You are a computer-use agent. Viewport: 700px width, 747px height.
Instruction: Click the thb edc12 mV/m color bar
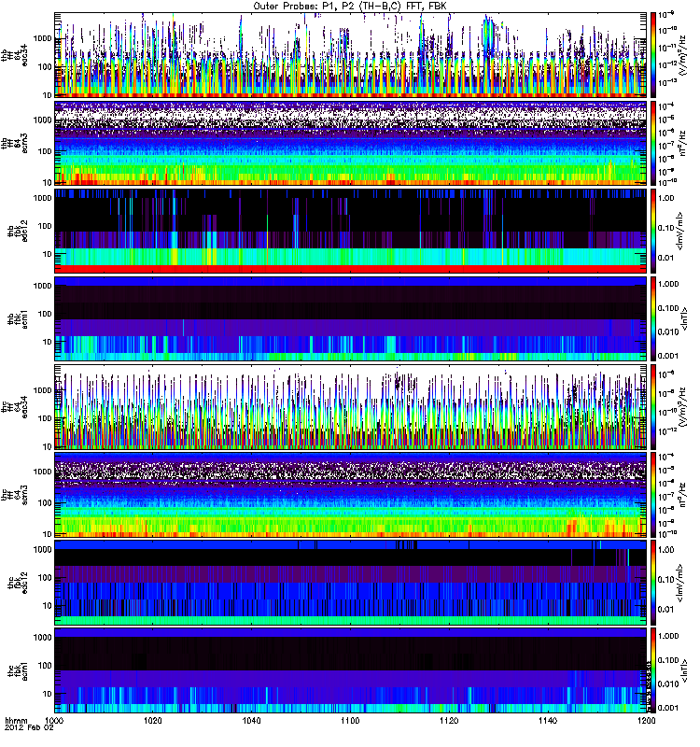652,231
